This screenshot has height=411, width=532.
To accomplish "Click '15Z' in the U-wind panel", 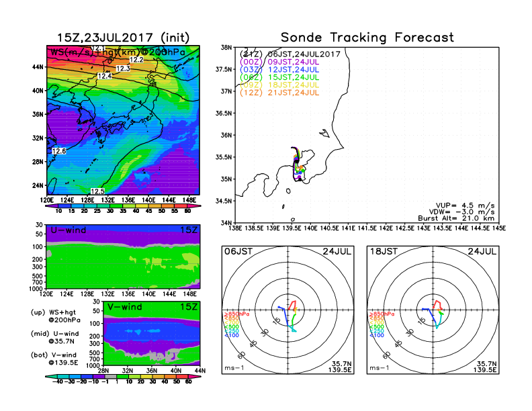I will [188, 230].
